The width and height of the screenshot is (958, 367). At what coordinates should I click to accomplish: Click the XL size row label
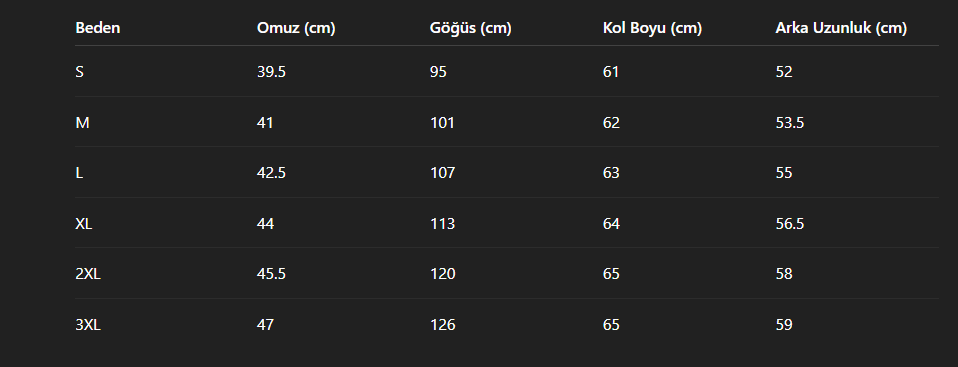84,224
